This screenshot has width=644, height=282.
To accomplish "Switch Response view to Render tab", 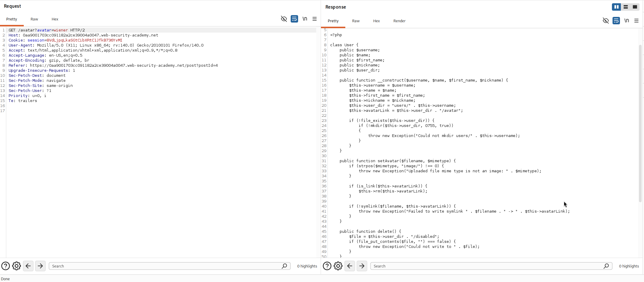I will (x=399, y=21).
